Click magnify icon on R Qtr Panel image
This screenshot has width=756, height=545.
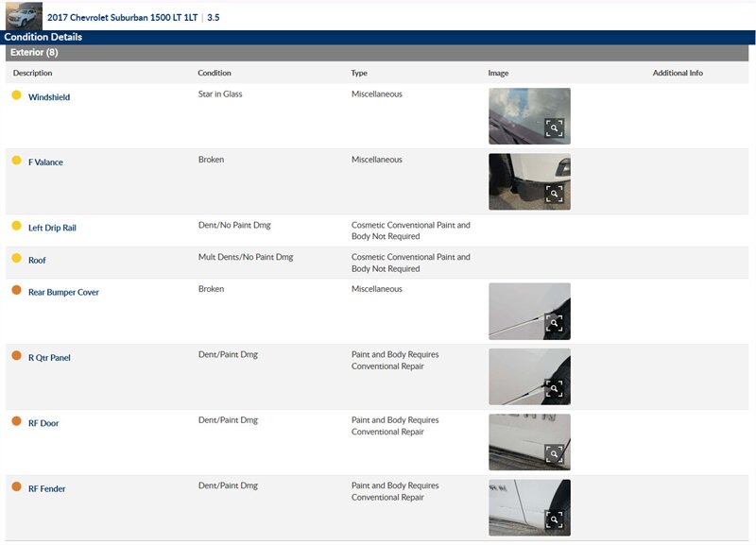point(554,388)
